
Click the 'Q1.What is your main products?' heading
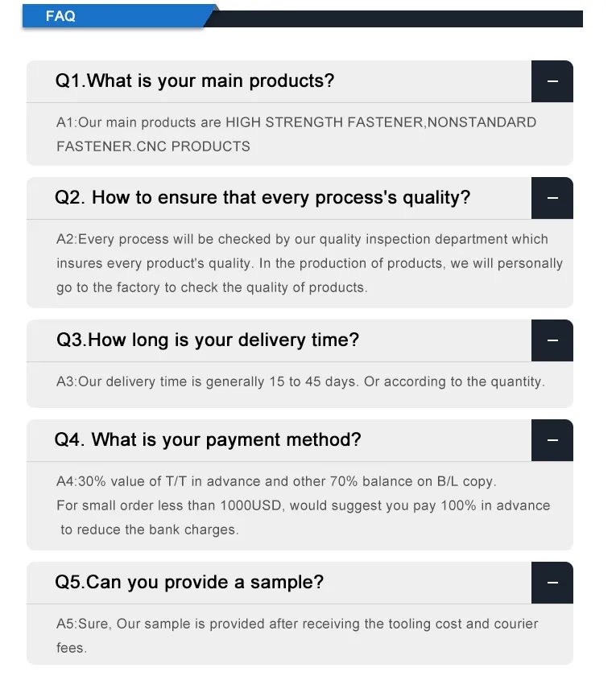pyautogui.click(x=194, y=81)
